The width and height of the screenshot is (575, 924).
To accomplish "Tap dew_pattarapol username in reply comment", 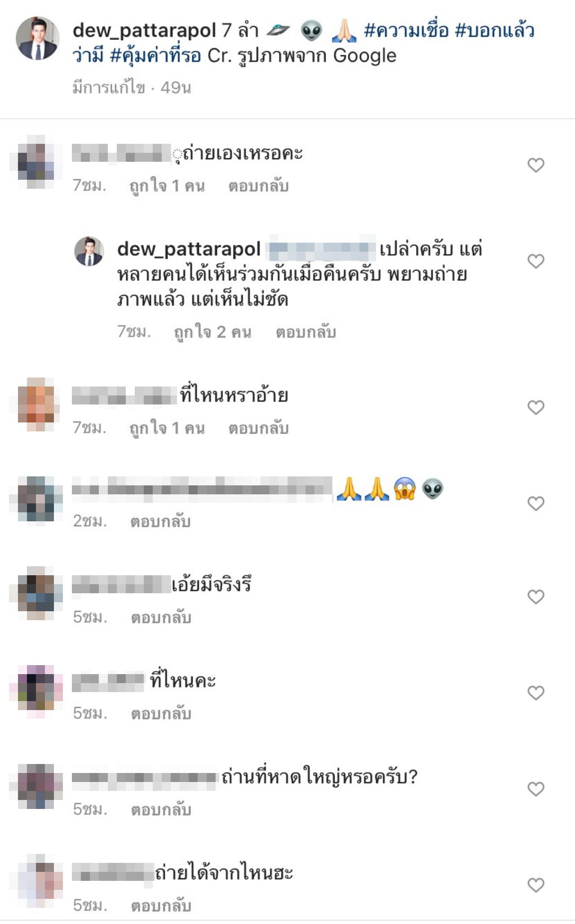I will tap(189, 249).
